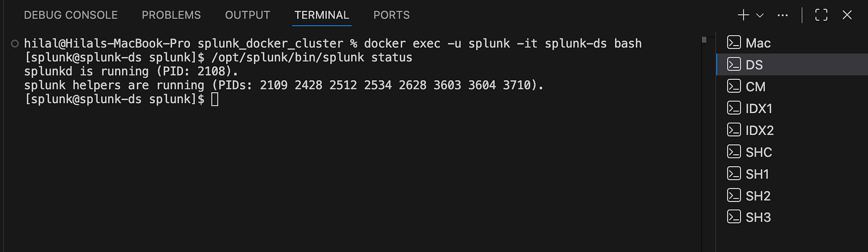Open the Ports tab
This screenshot has height=252, width=868.
(x=391, y=15)
